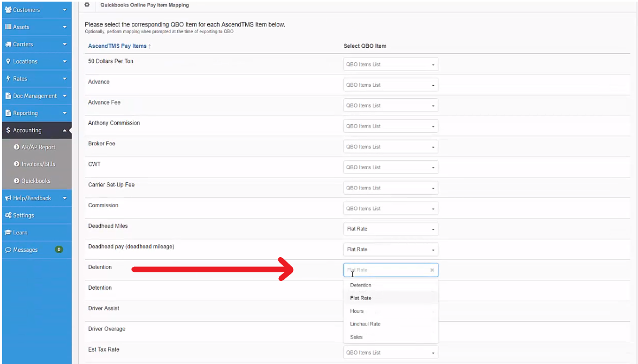Open QBO Items List dropdown for 50 Dollars Per Ton
This screenshot has height=364, width=638.
[391, 64]
